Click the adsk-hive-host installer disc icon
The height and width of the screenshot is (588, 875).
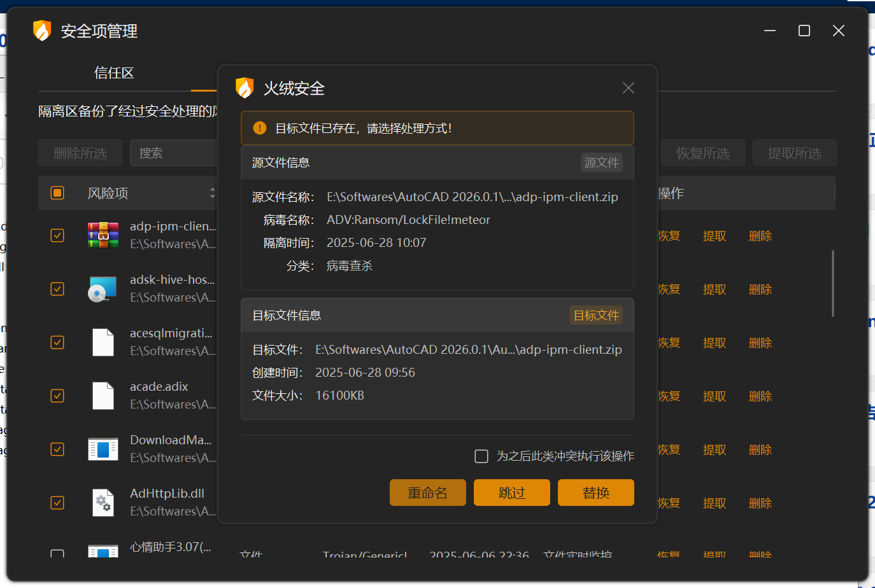click(x=103, y=289)
